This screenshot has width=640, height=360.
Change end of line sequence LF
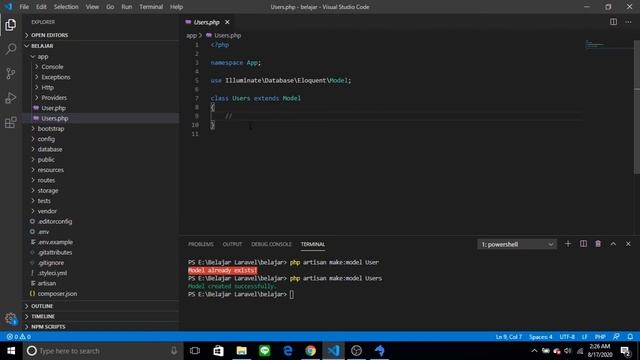coord(584,337)
